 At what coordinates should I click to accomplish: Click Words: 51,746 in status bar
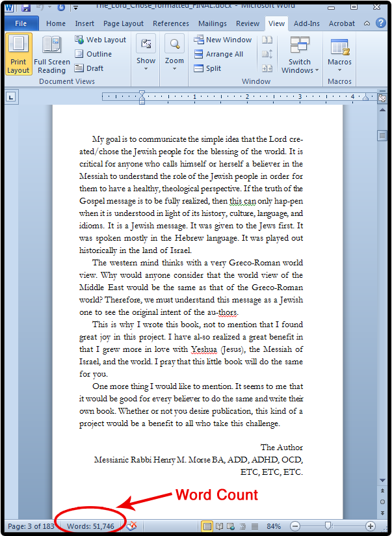click(x=90, y=526)
